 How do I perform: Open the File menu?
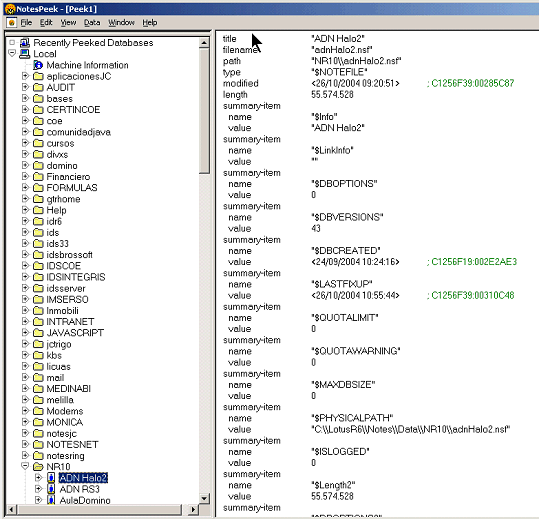(26, 23)
